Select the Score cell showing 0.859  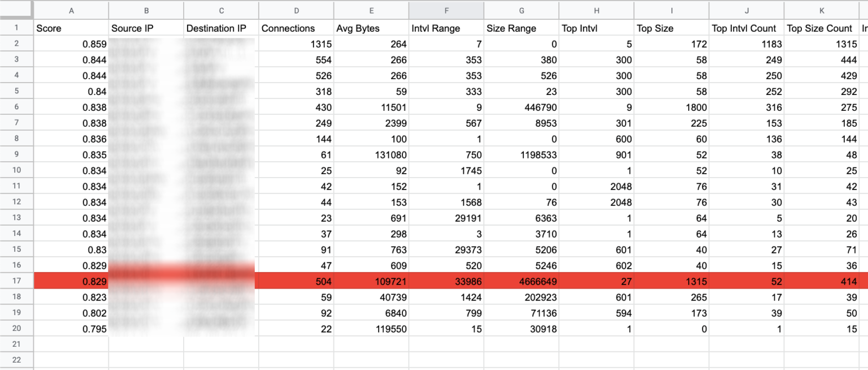click(x=71, y=44)
